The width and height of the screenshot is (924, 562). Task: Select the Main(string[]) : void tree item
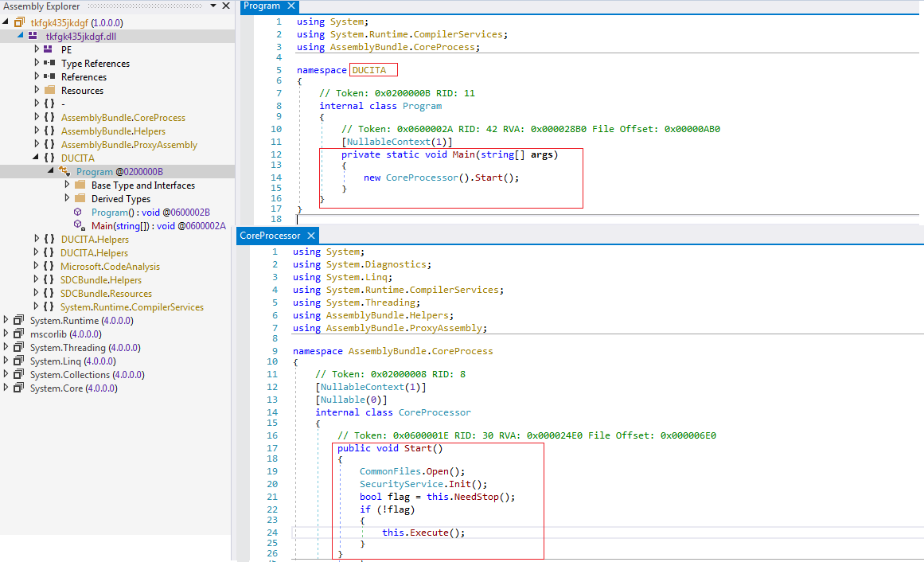coord(158,226)
